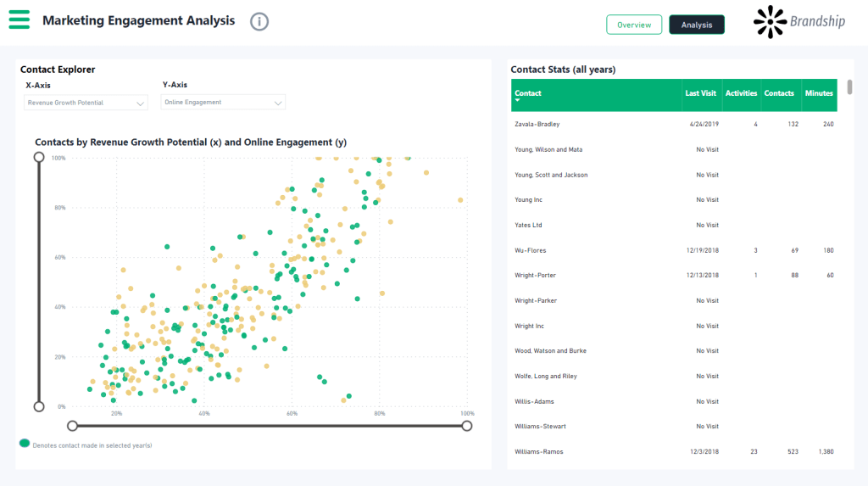Select the Analysis tab
868x486 pixels.
[697, 25]
